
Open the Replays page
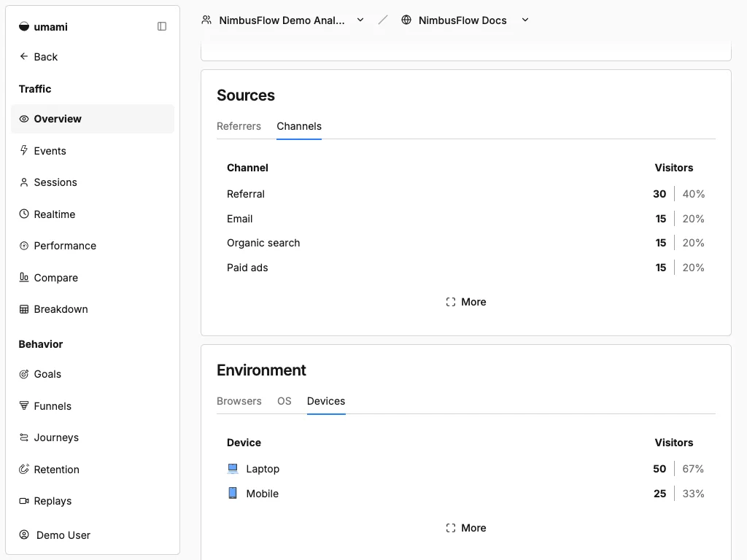(x=93, y=500)
